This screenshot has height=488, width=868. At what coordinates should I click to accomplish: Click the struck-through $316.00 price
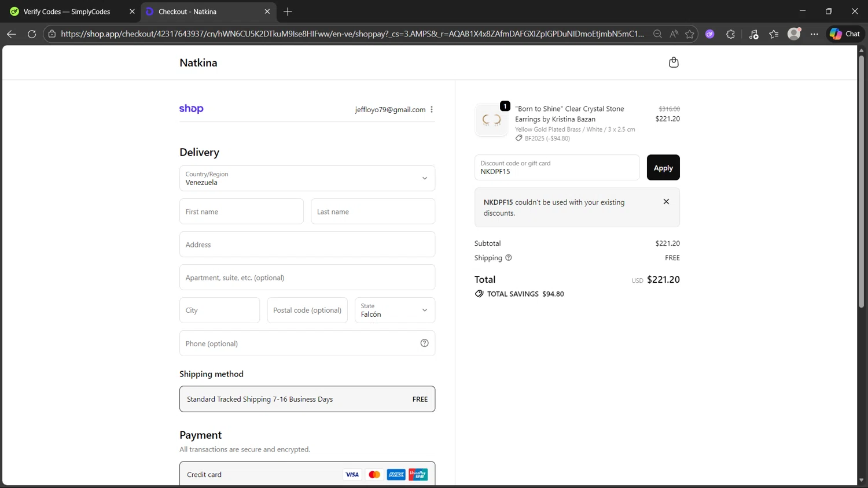click(x=670, y=109)
